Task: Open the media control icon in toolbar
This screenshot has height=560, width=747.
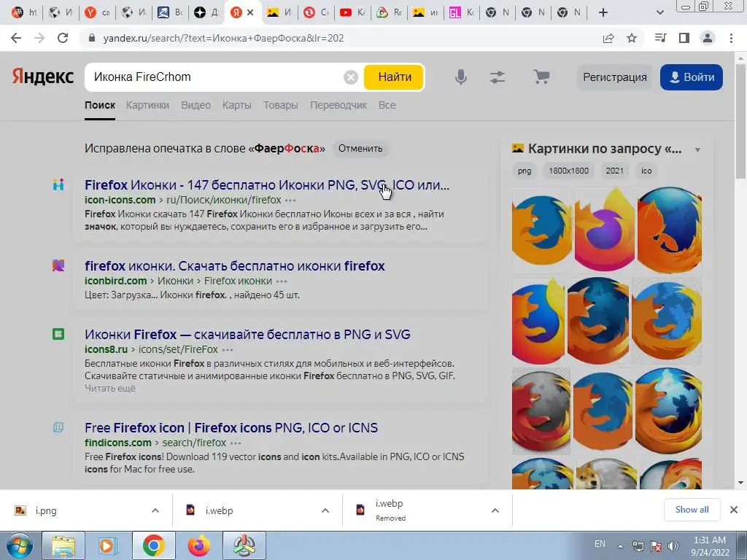Action: coord(660,38)
